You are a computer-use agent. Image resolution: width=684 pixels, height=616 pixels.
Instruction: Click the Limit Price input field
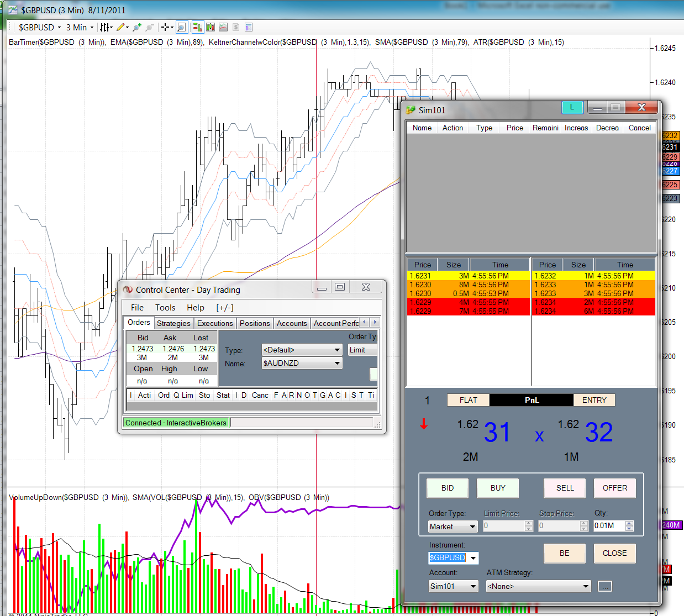click(x=504, y=526)
